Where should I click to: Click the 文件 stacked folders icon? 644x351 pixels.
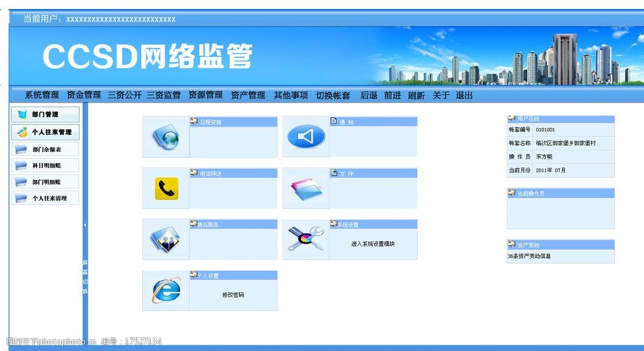pyautogui.click(x=306, y=189)
